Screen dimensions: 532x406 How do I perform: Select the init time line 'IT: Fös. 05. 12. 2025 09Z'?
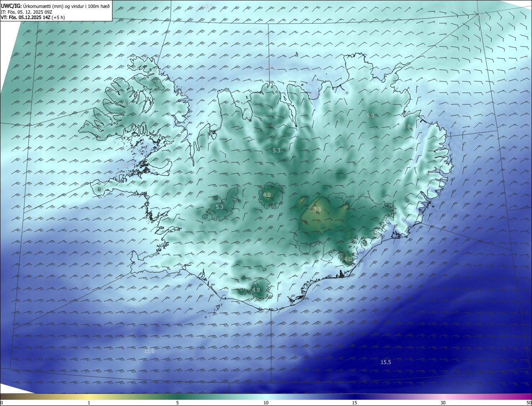pos(26,12)
